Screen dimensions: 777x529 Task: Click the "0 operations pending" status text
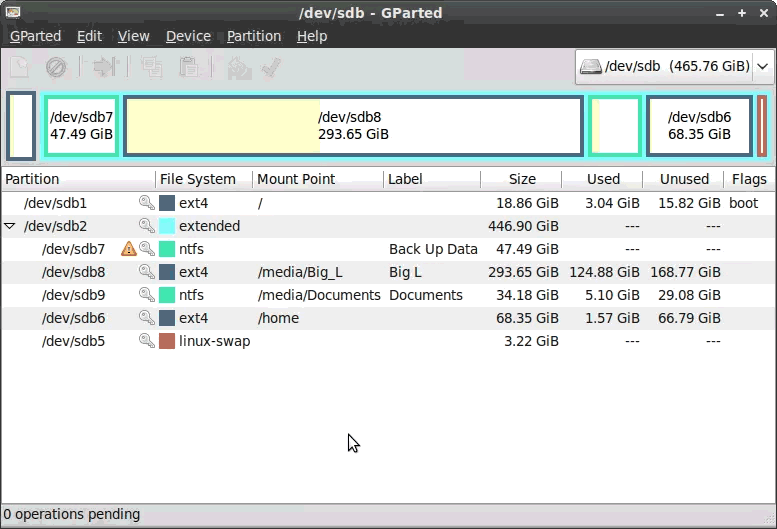coord(72,514)
